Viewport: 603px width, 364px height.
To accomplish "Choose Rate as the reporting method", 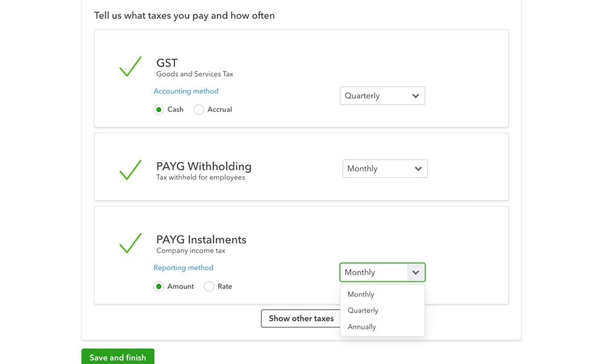I will (x=209, y=287).
